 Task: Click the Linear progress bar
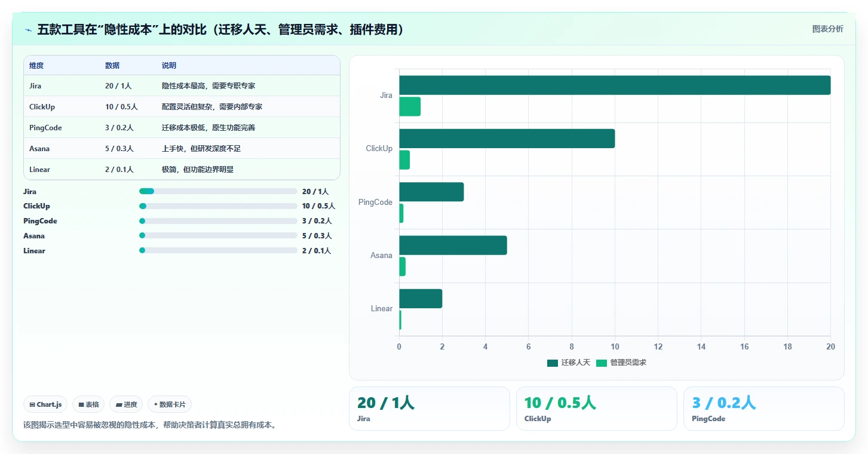(218, 250)
